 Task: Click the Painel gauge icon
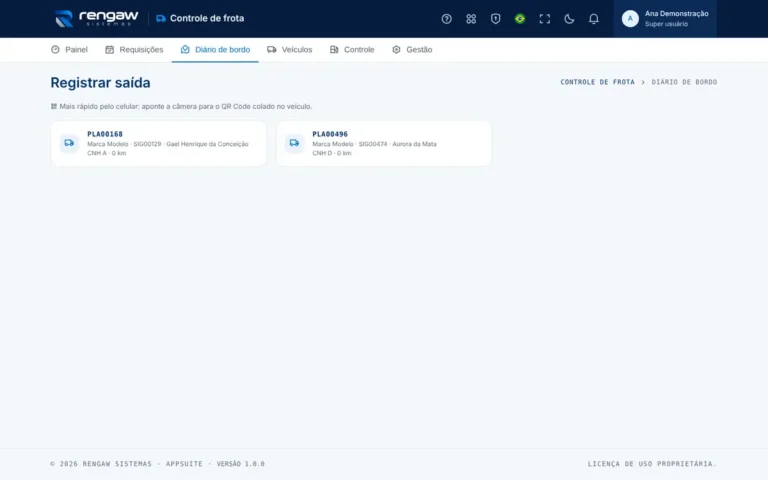[x=55, y=49]
